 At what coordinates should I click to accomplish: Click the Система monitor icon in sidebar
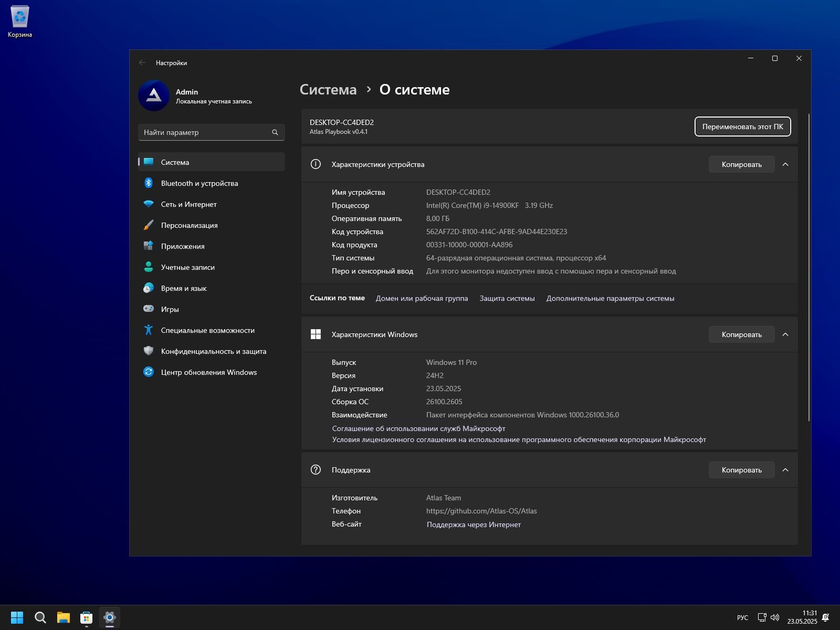click(149, 162)
